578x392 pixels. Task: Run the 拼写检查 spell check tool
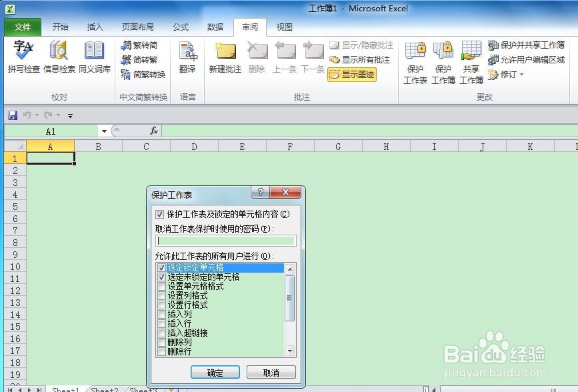click(24, 57)
